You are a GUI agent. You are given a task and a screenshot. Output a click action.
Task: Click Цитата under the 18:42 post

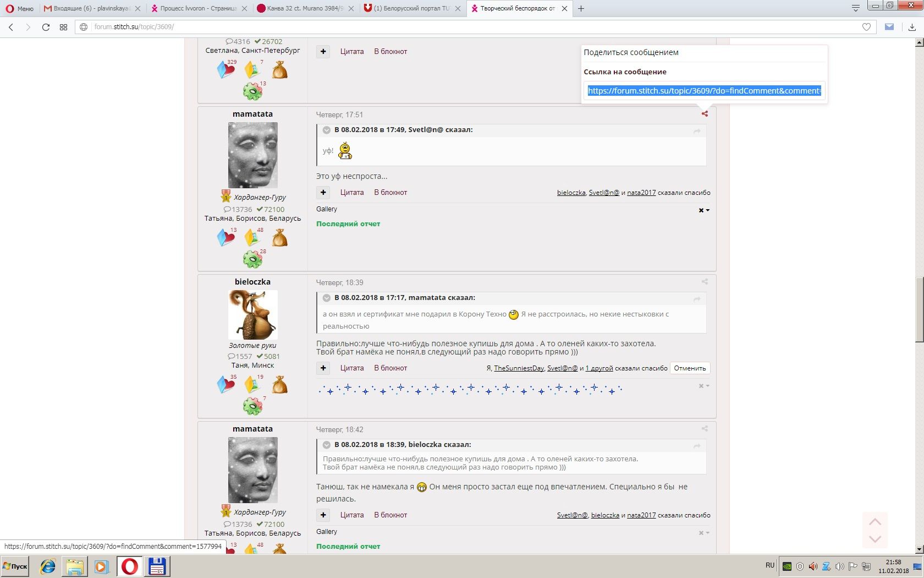point(352,515)
